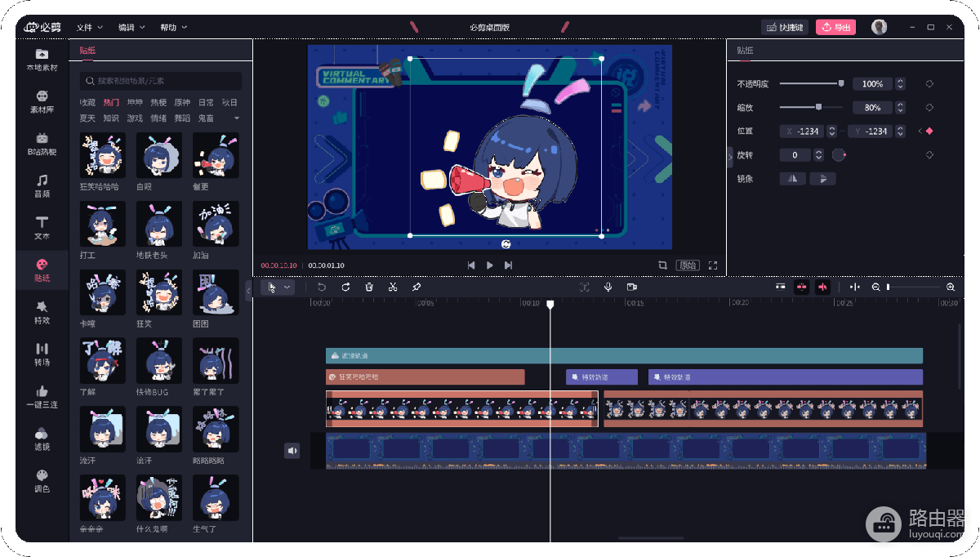Image resolution: width=980 pixels, height=557 pixels.
Task: Select the 热门 sticker category tab
Action: [111, 103]
